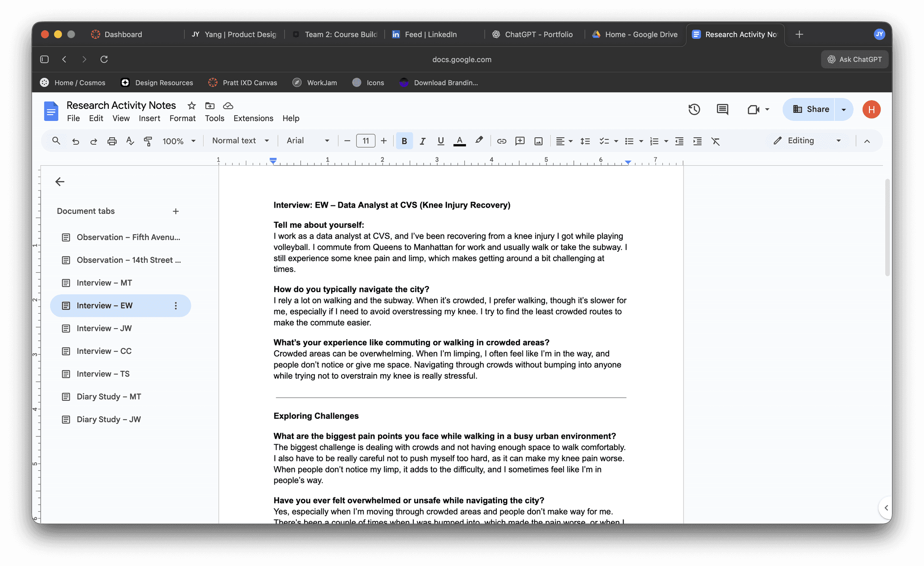Click the Share button
The image size is (924, 566).
811,109
